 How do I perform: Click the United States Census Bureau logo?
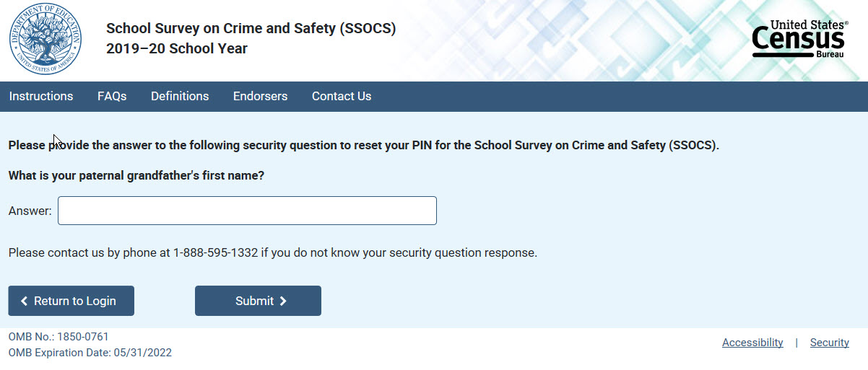(799, 40)
